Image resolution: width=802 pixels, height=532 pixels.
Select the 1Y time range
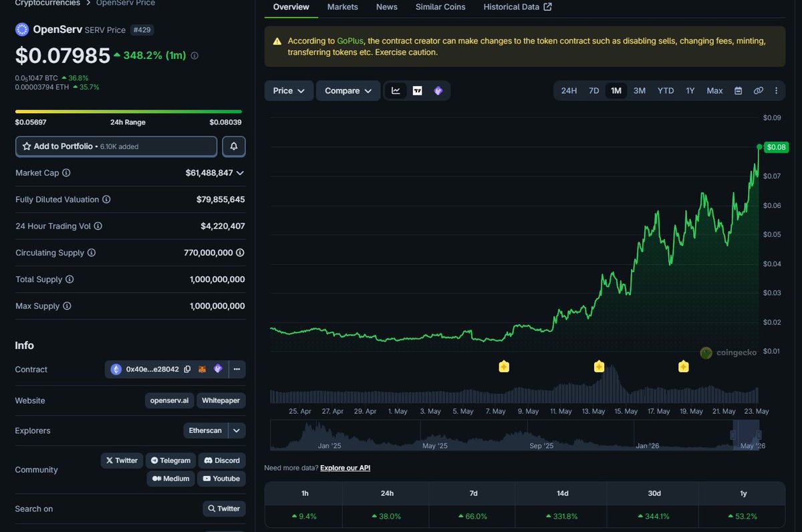pyautogui.click(x=690, y=90)
